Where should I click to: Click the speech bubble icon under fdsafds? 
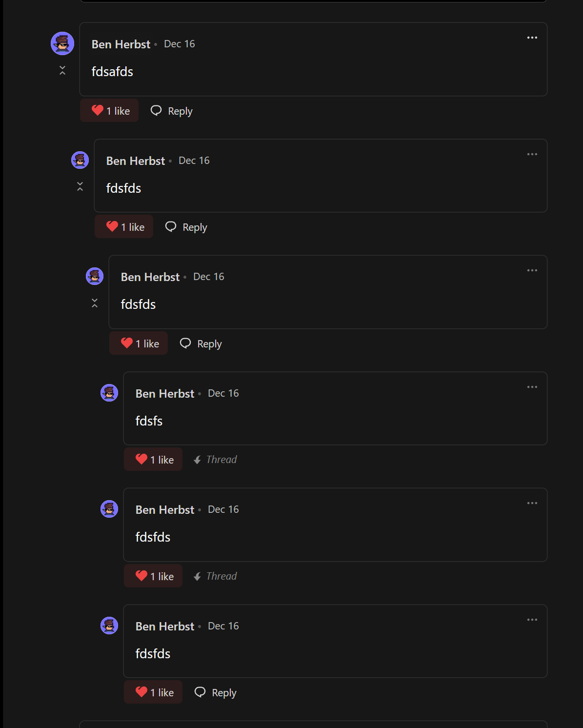tap(156, 111)
